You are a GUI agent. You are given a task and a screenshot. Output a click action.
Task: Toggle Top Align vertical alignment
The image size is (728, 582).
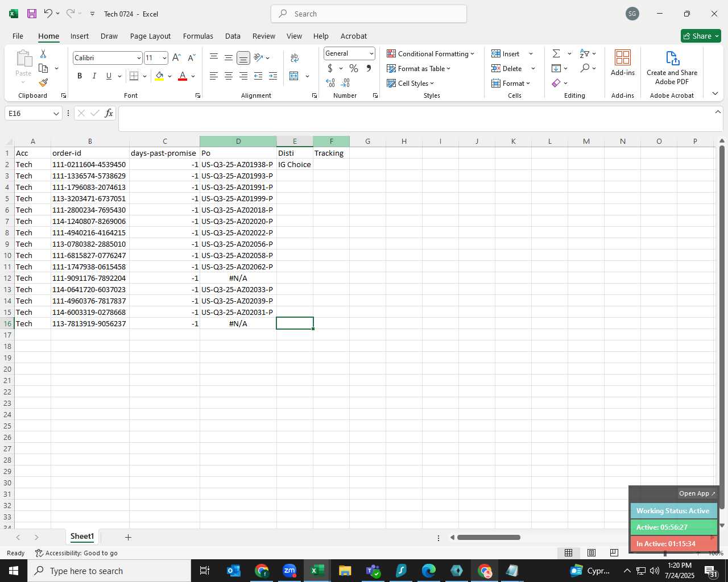click(x=214, y=57)
